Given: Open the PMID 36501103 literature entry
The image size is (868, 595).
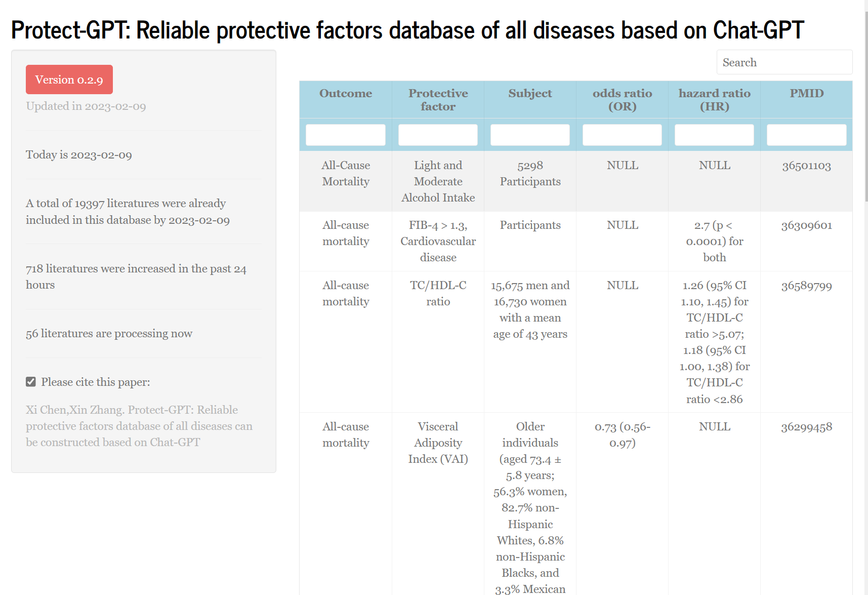Looking at the screenshot, I should (x=806, y=165).
